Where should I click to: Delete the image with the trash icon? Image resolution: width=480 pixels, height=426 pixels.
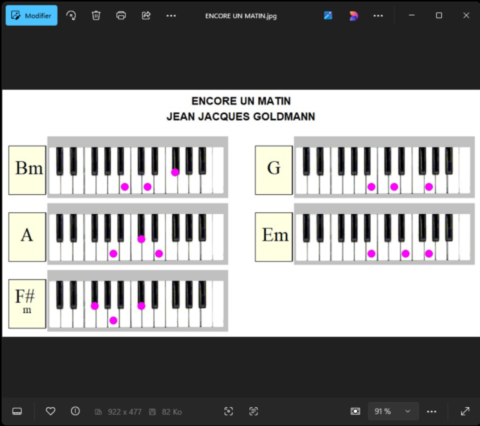(x=96, y=15)
